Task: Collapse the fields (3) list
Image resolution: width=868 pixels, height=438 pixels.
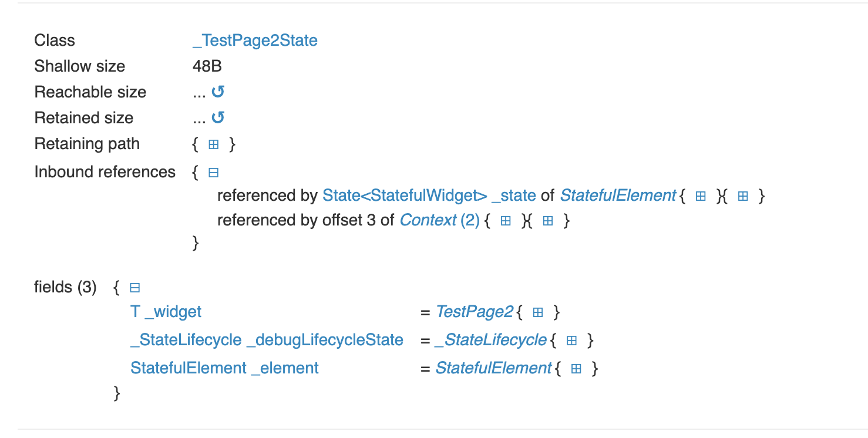Action: click(x=134, y=287)
